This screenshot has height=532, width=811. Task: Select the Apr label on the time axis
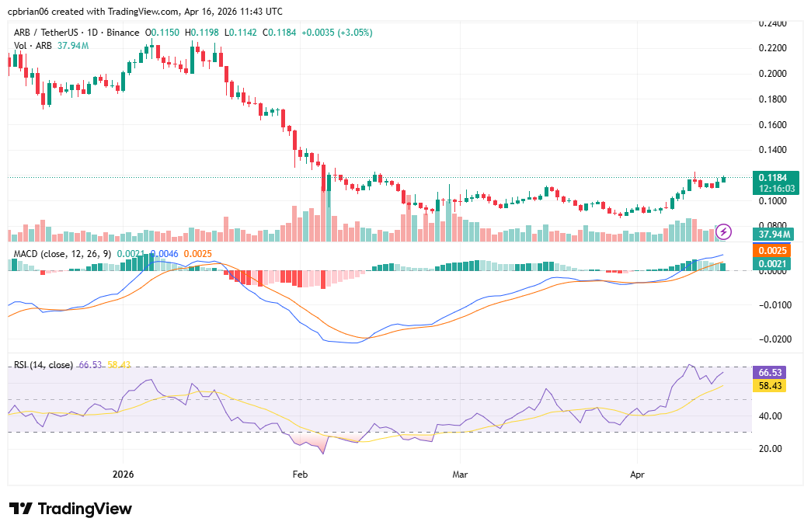pyautogui.click(x=637, y=474)
